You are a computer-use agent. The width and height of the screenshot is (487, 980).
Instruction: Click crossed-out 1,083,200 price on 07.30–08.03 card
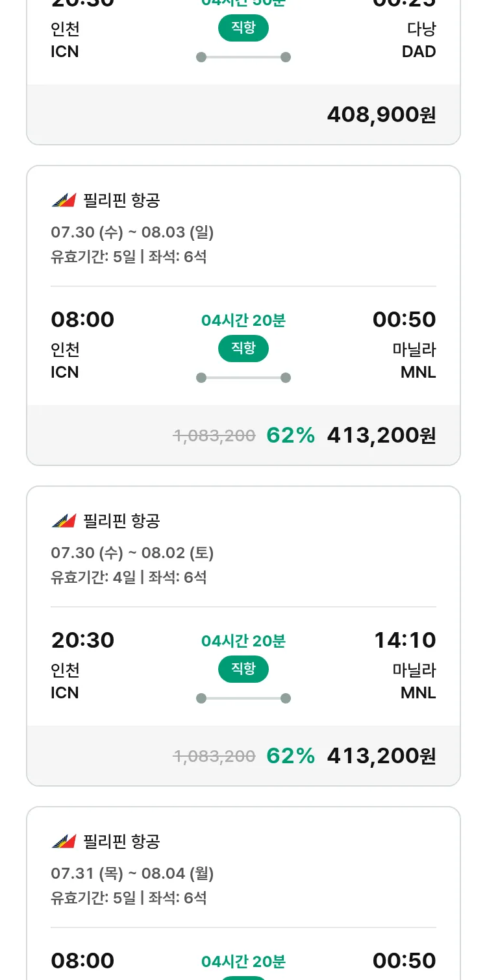[x=214, y=436]
